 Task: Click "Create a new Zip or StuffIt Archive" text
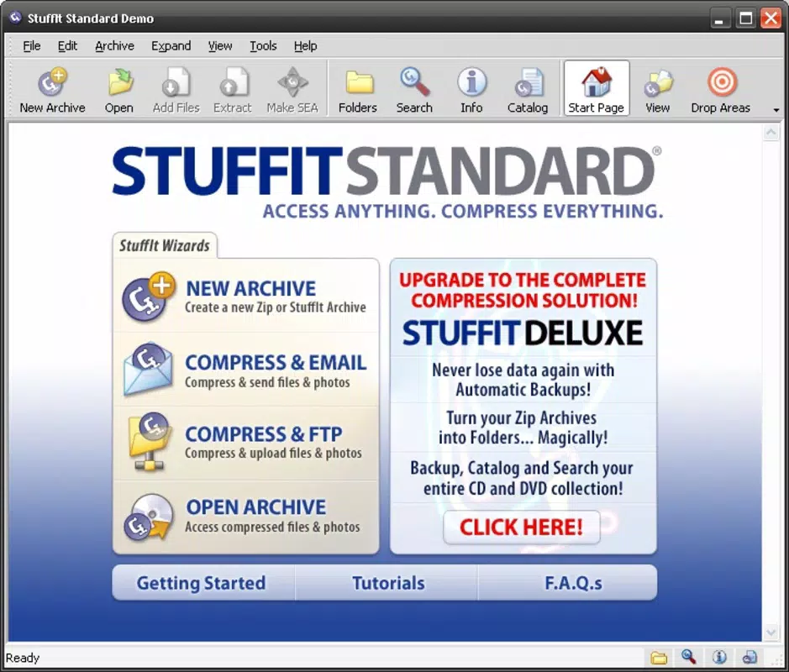276,307
